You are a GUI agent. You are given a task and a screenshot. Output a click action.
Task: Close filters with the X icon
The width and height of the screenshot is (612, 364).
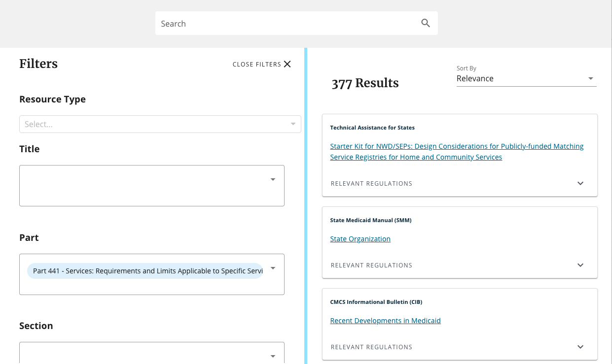pos(288,64)
